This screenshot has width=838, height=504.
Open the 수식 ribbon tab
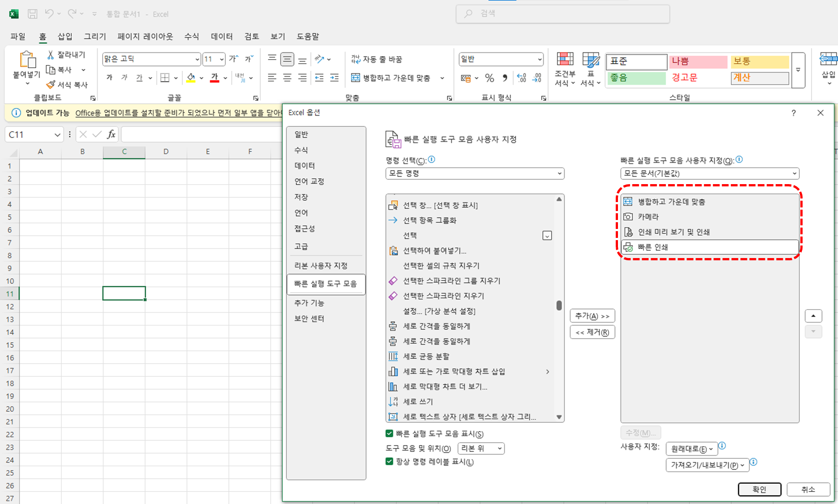(191, 36)
